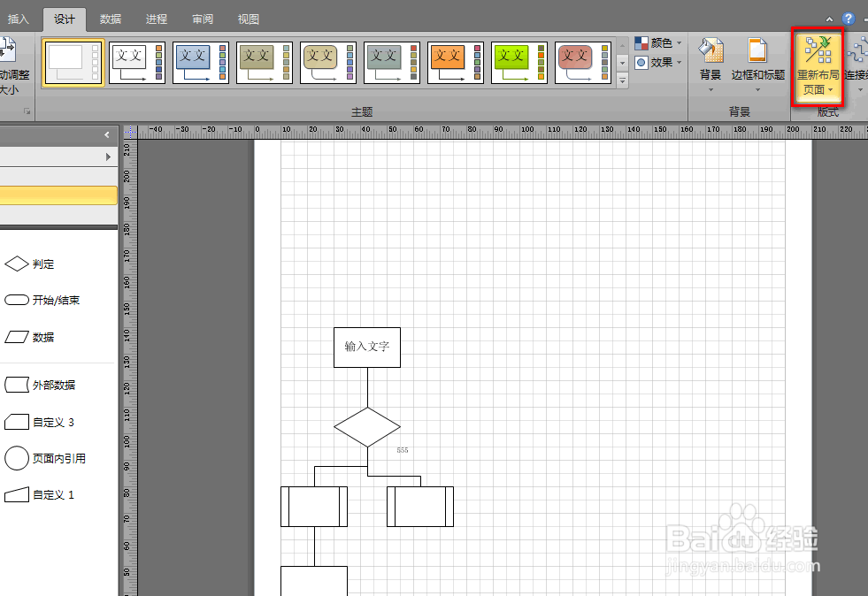Apply the red rounded 文文 theme
Viewport: 868px width, 596px height.
click(x=582, y=63)
